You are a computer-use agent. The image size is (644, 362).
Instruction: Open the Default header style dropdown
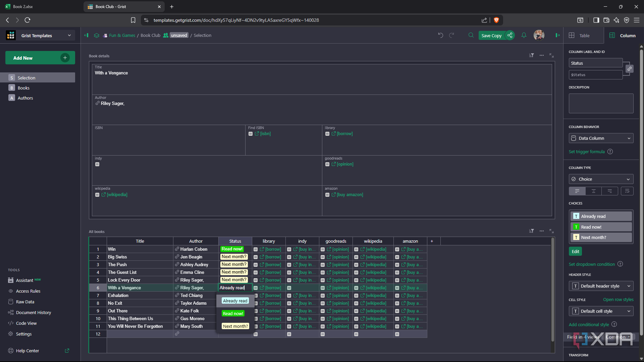[x=601, y=286]
